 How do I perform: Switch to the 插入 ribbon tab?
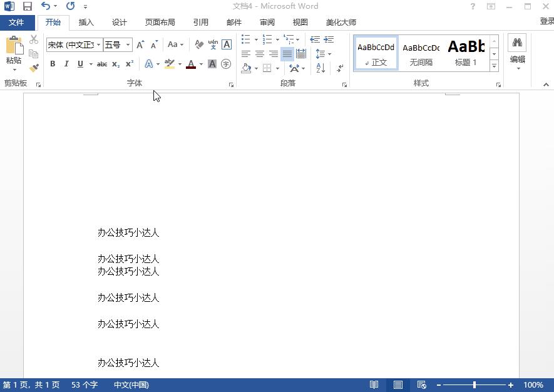click(x=86, y=22)
